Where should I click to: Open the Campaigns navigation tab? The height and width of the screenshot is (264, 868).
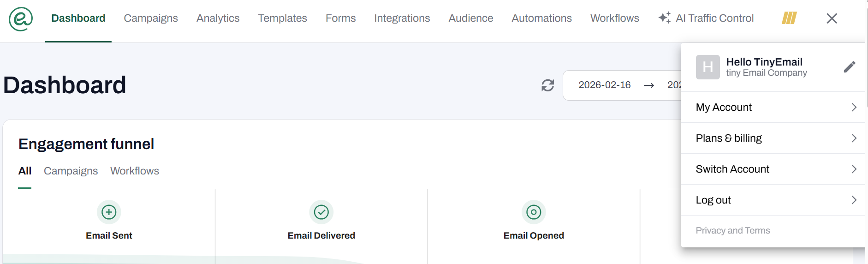click(x=151, y=18)
